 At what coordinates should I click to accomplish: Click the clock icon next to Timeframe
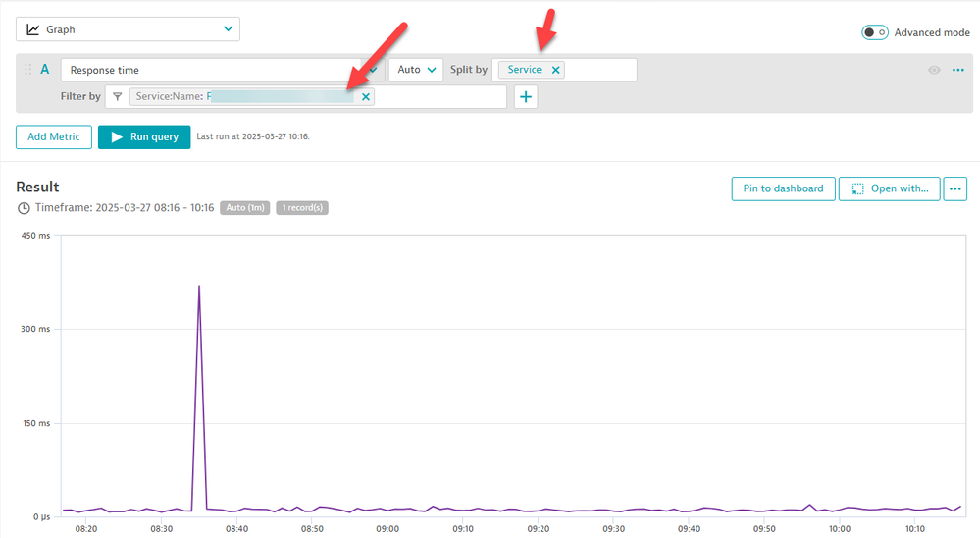tap(24, 208)
